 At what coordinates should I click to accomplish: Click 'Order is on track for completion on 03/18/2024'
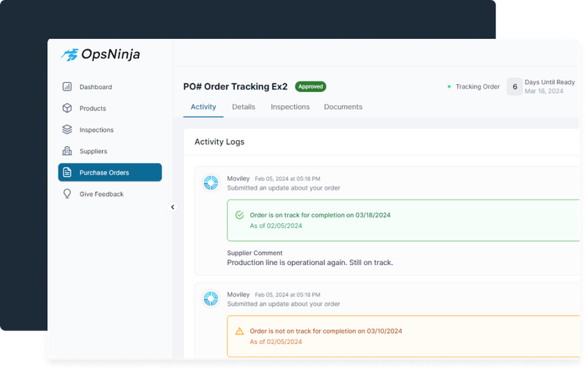[320, 215]
